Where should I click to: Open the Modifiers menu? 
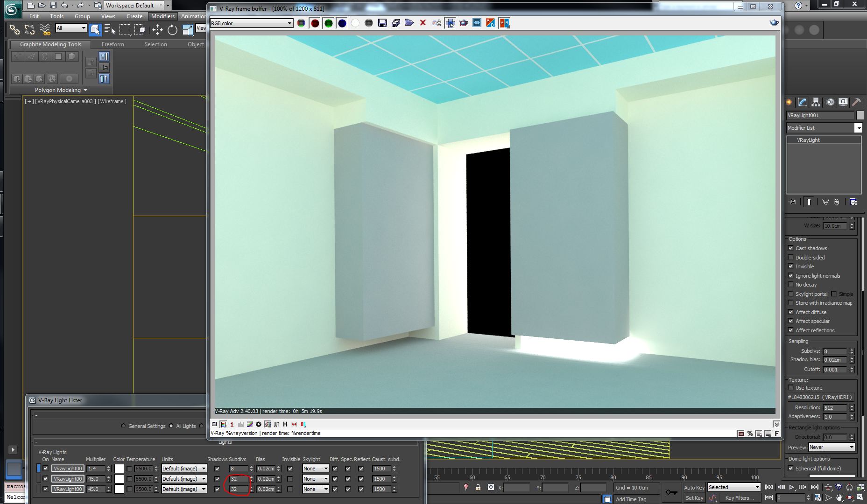[x=163, y=16]
